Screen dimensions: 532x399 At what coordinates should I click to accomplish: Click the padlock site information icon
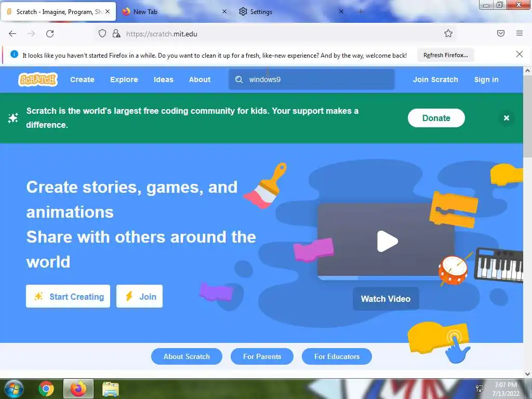click(x=116, y=33)
